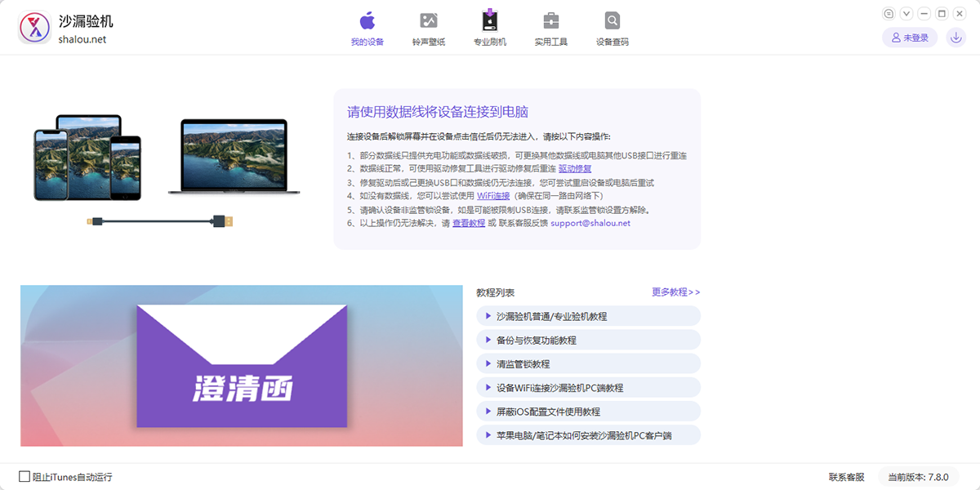980x490 pixels.
Task: Click the shalou.net text under the logo
Action: coord(82,40)
